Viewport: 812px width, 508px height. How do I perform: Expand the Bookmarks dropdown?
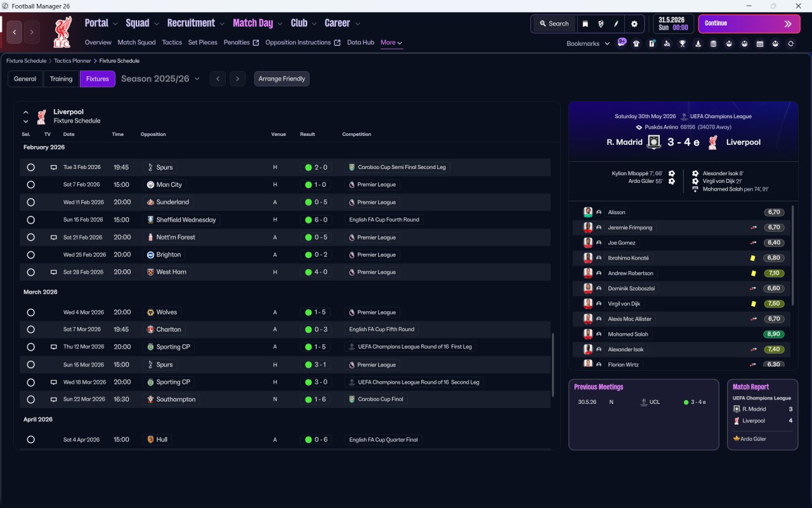[588, 44]
